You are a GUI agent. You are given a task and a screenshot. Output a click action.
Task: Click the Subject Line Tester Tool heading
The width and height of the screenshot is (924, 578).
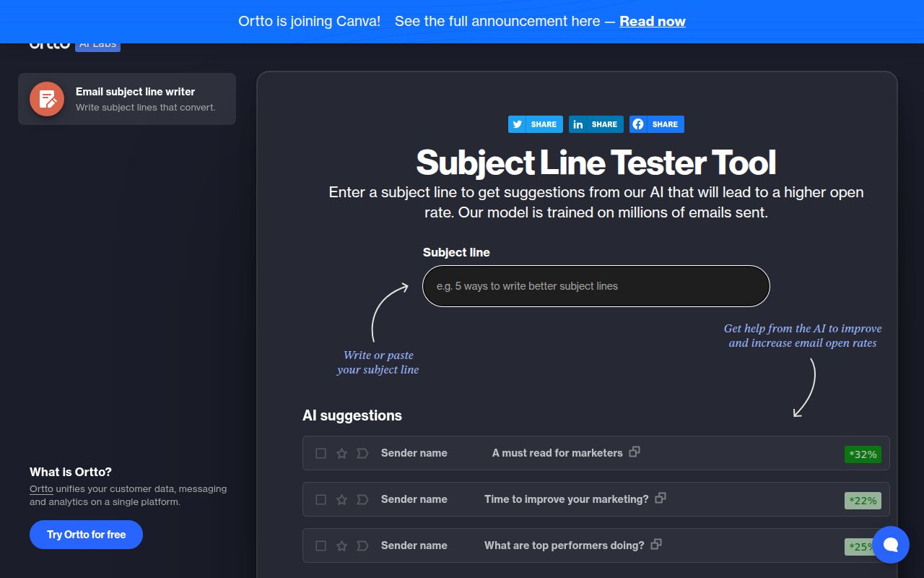tap(596, 162)
